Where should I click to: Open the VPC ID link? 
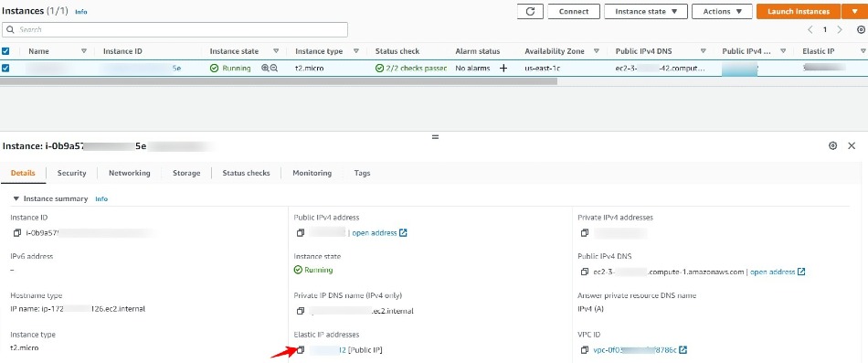pos(635,350)
